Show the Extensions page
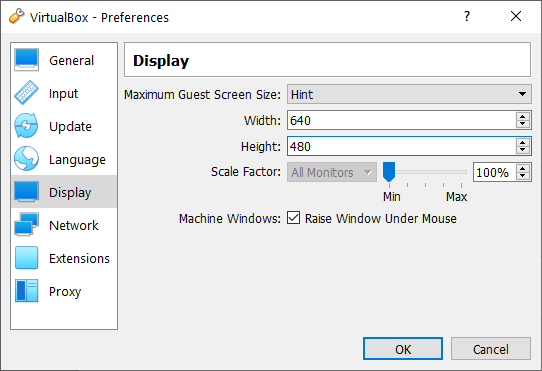Image resolution: width=542 pixels, height=371 pixels. (64, 258)
